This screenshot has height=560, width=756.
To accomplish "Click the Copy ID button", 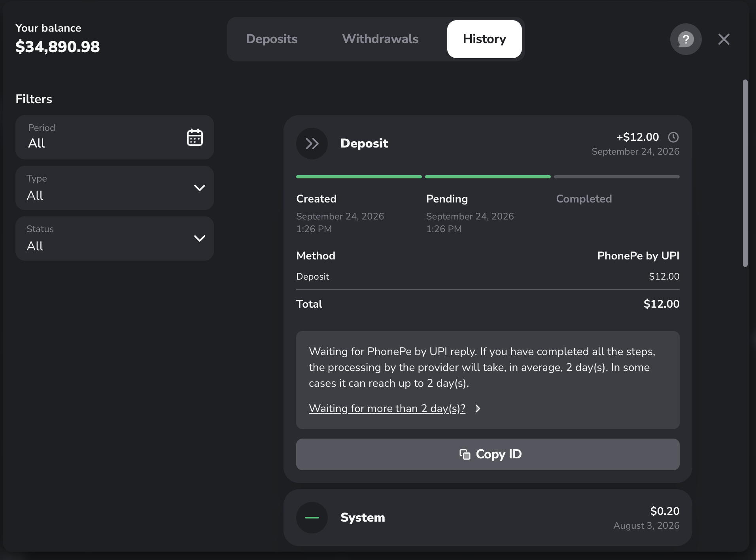I will pos(488,454).
